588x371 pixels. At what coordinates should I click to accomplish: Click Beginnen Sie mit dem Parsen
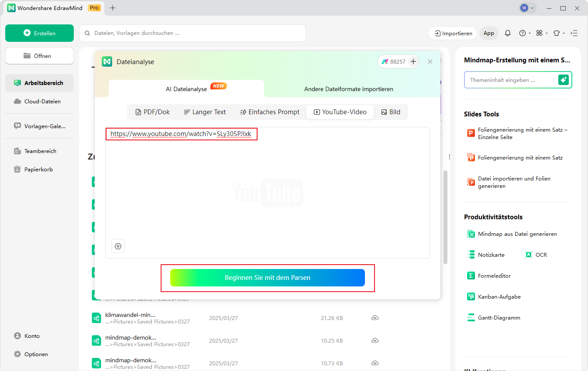268,278
